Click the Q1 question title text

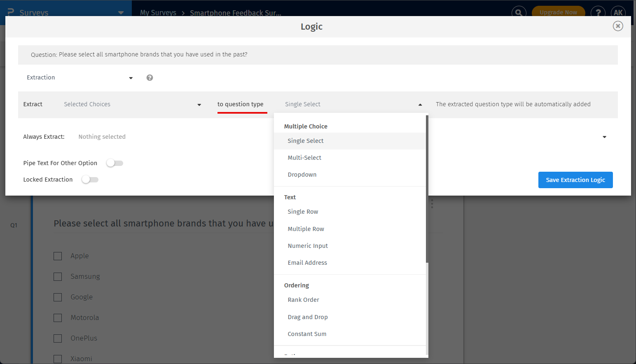(164, 223)
